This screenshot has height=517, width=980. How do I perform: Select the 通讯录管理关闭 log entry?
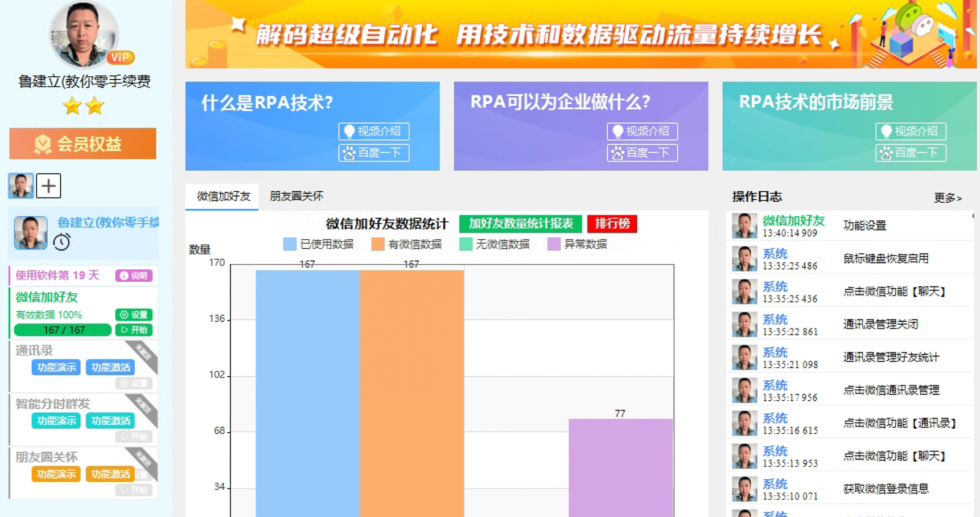click(x=851, y=324)
